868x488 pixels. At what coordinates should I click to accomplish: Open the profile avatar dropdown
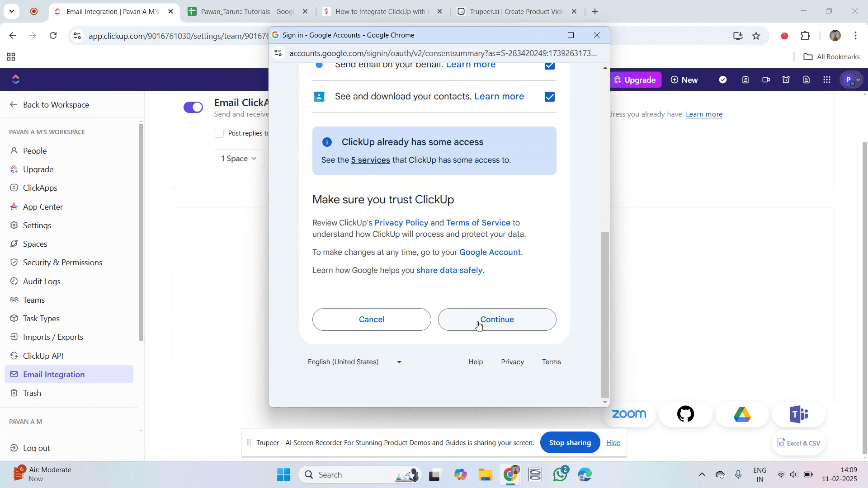pyautogui.click(x=852, y=80)
